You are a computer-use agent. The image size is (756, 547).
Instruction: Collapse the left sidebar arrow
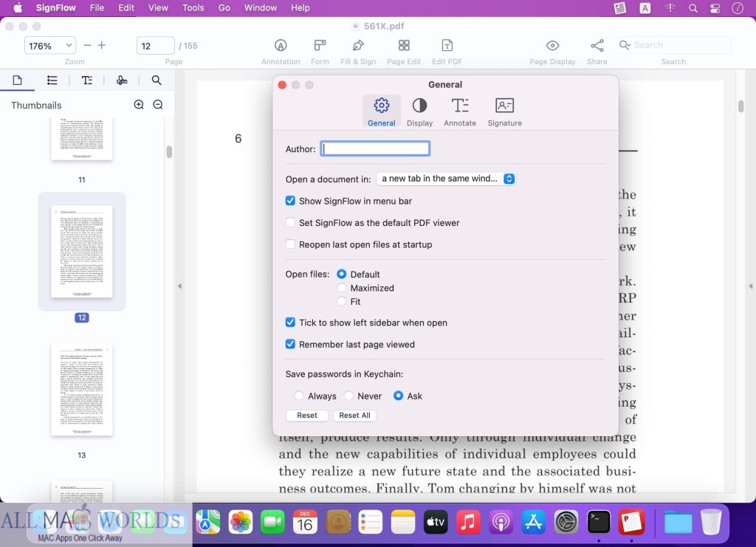tap(179, 286)
